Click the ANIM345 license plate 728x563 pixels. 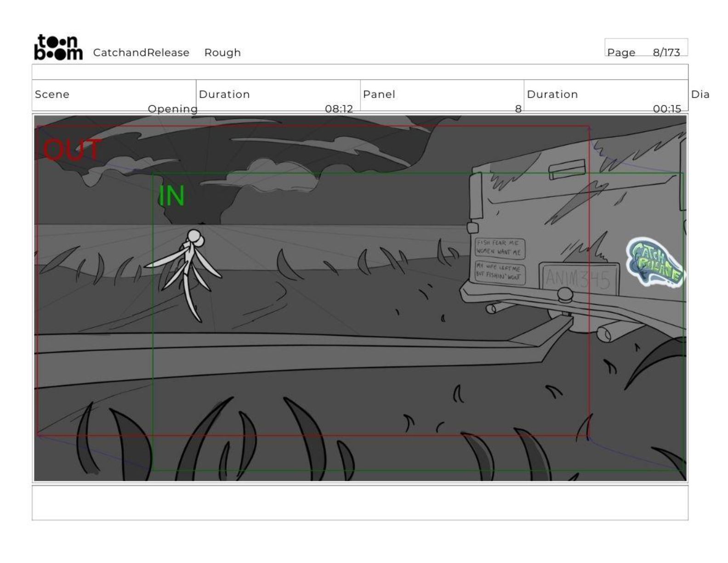coord(579,278)
